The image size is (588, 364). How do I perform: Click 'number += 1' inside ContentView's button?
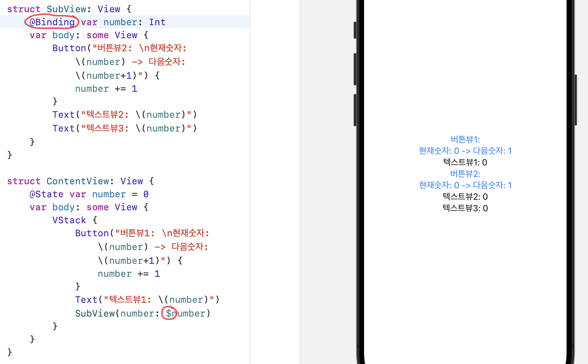point(129,274)
